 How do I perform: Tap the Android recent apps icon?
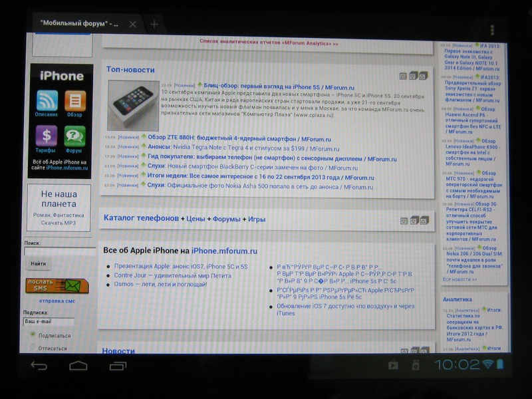pos(118,366)
